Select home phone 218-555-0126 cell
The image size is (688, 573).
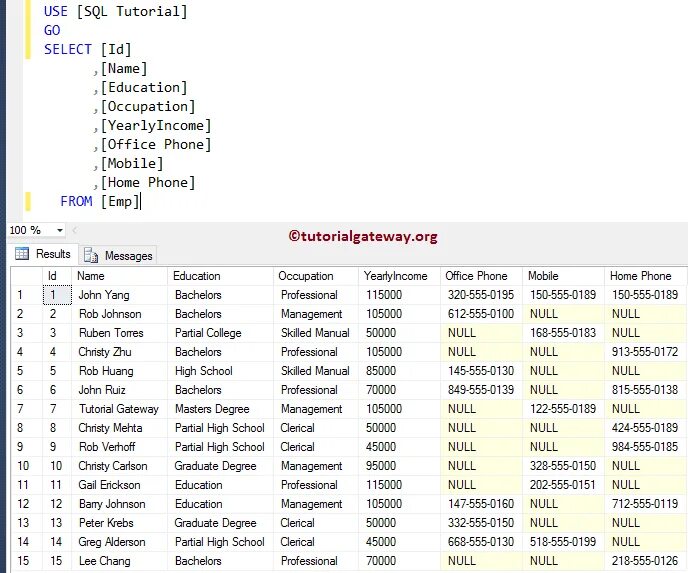pos(645,561)
